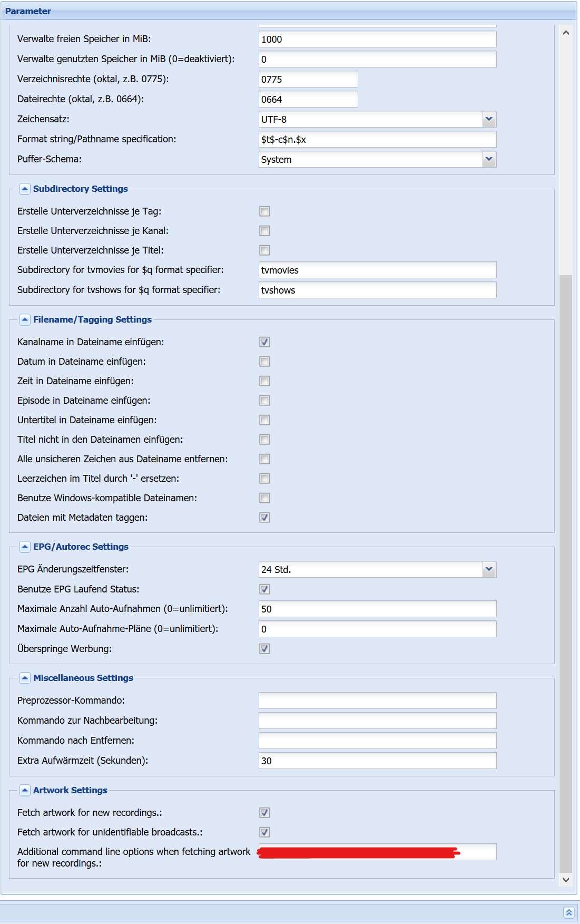Check Titel nicht in den Dateinamen einfügen
Image resolution: width=580 pixels, height=924 pixels.
264,440
